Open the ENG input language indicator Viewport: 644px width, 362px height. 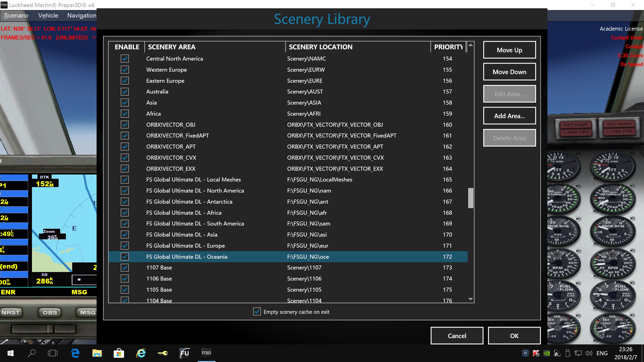point(602,353)
